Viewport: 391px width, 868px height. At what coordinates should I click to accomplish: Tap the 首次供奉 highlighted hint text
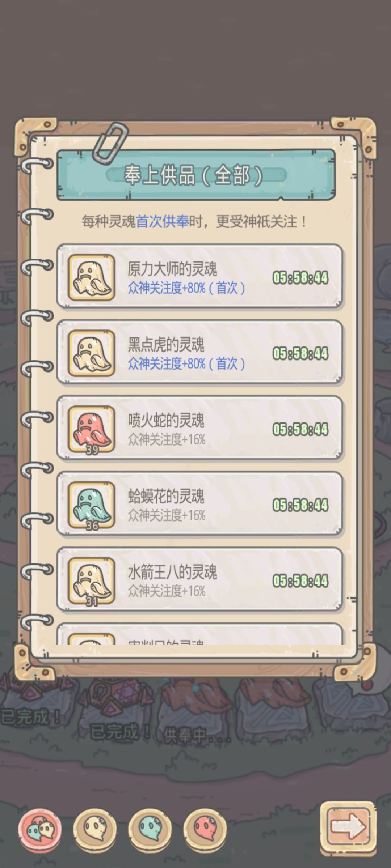162,221
